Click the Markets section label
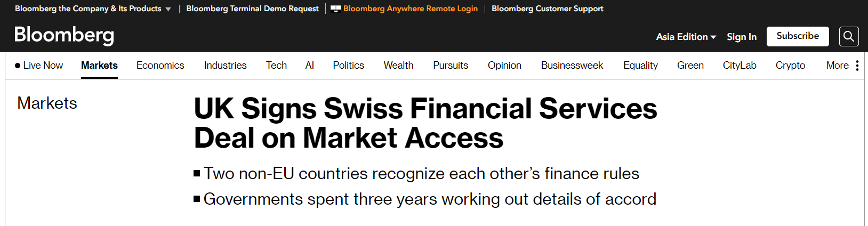868x226 pixels. click(x=47, y=103)
